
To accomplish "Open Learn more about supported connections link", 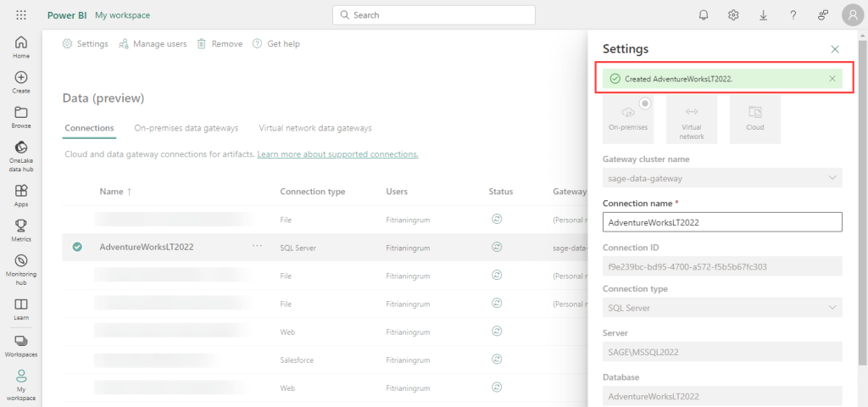I will (337, 154).
